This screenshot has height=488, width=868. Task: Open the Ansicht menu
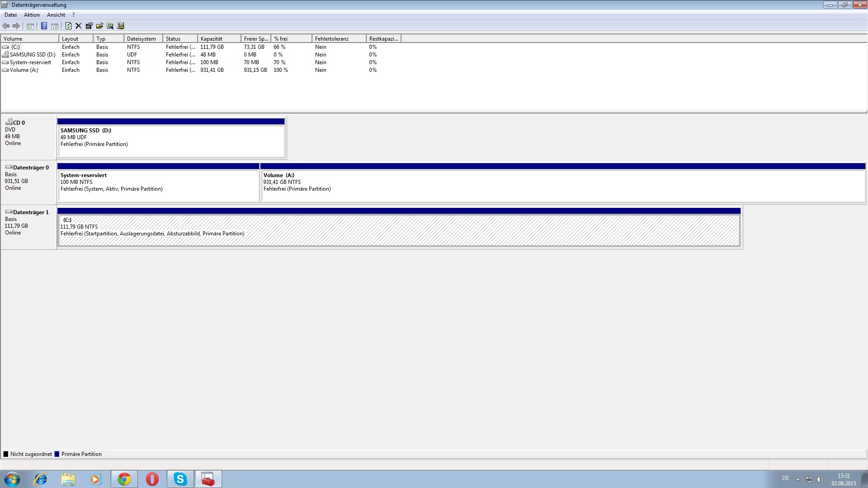[56, 15]
